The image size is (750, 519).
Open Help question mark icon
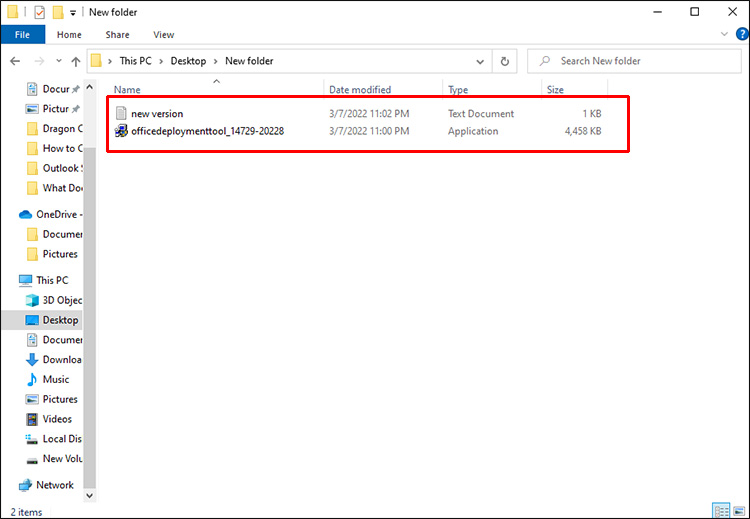pos(742,34)
